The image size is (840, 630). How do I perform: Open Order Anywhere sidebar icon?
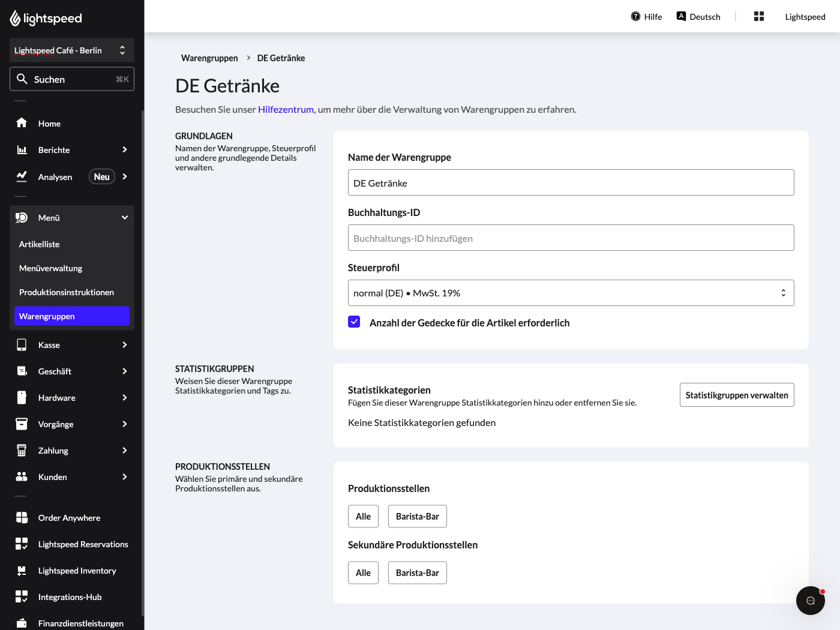click(x=22, y=517)
